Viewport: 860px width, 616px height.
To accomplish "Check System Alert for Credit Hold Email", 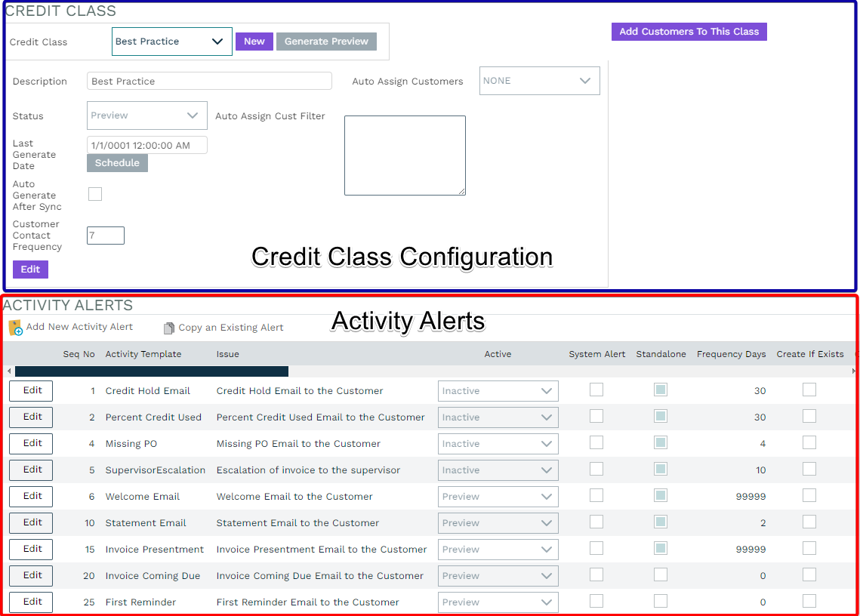I will (596, 390).
